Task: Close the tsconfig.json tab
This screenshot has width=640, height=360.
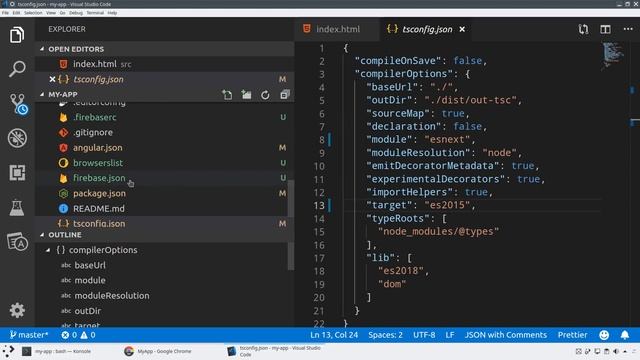Action: pos(462,29)
